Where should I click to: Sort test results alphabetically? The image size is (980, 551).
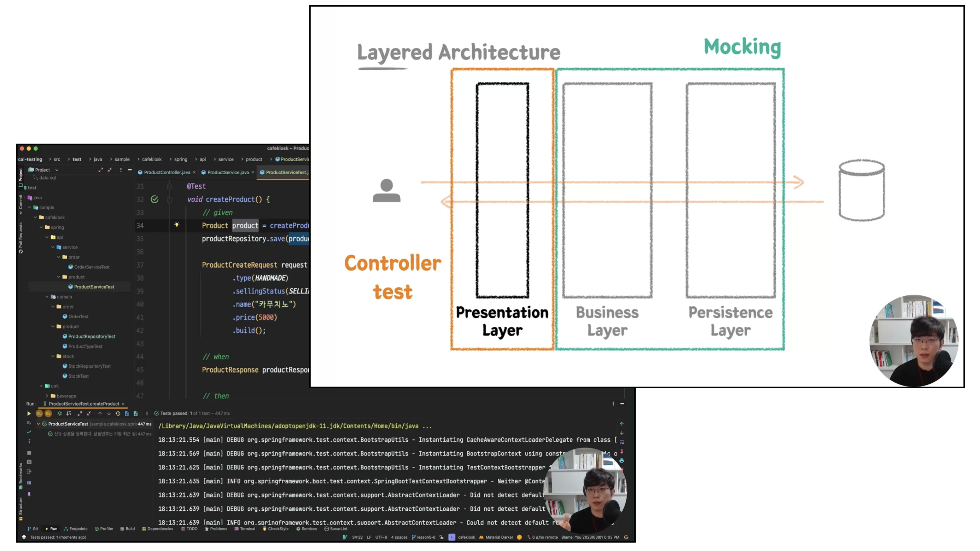(x=60, y=413)
